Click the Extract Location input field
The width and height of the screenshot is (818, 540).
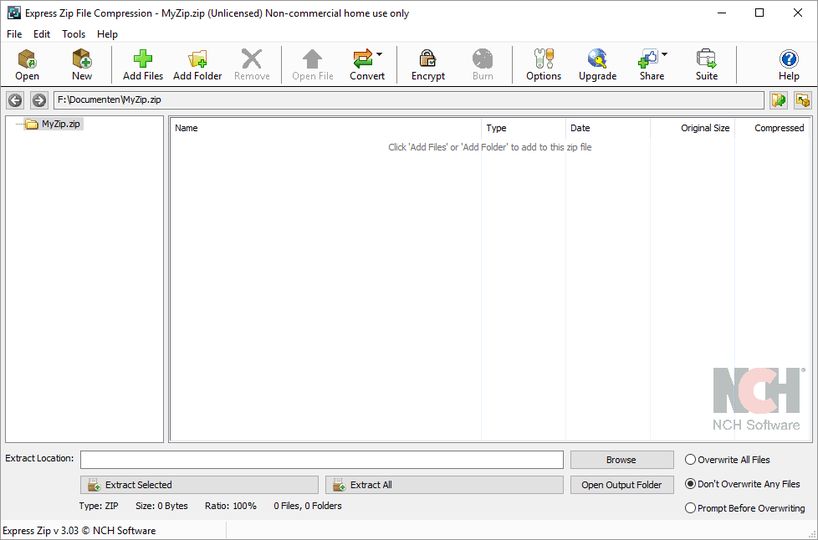(322, 460)
